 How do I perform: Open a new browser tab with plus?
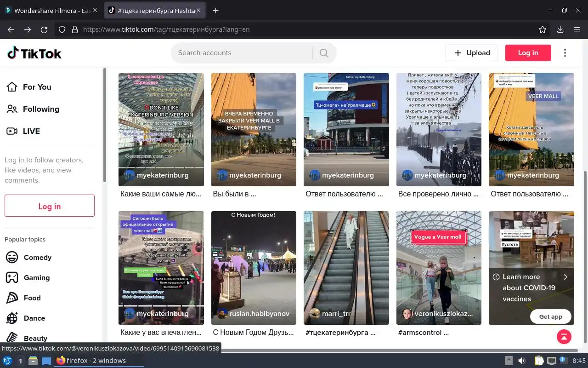215,11
